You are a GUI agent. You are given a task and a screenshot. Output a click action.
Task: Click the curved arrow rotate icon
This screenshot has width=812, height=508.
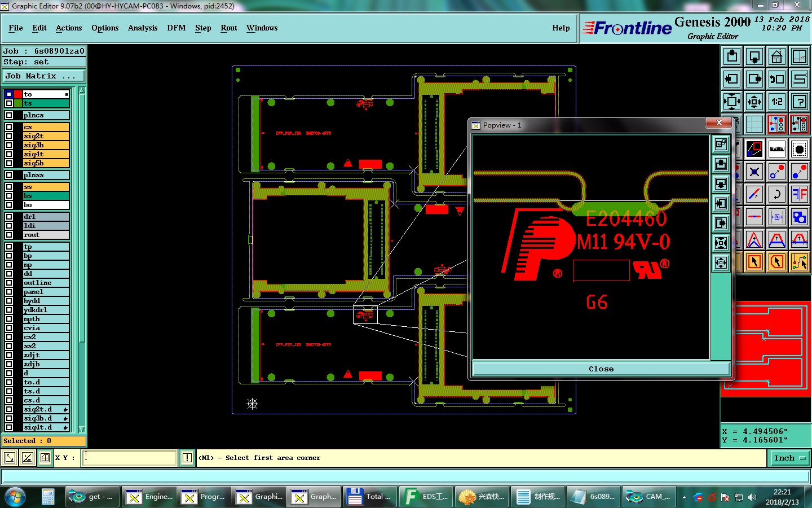point(777,194)
